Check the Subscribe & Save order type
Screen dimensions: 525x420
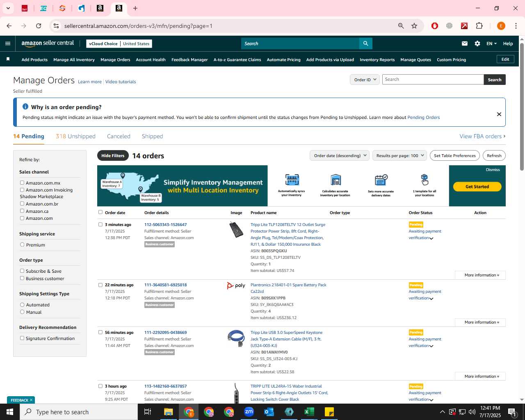coord(22,271)
